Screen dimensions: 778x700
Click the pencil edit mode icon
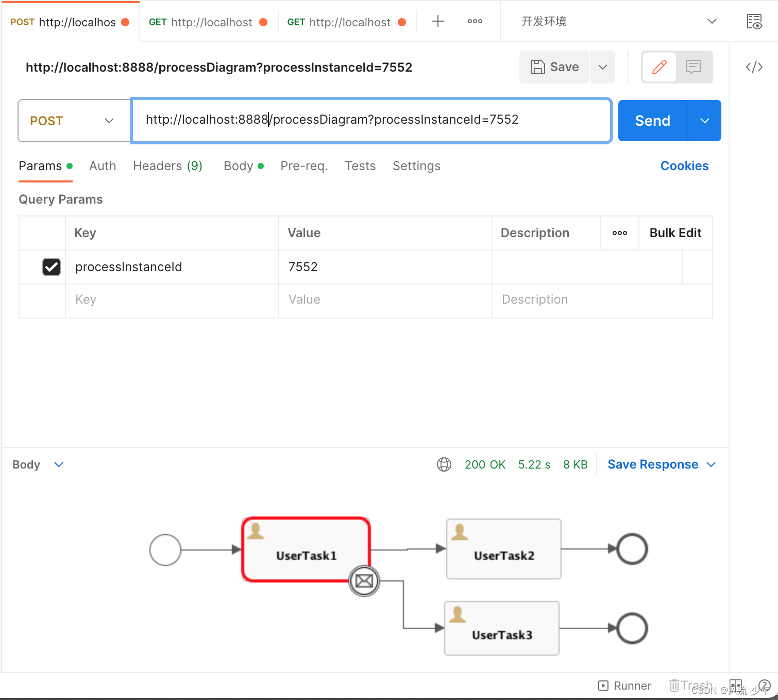point(659,67)
